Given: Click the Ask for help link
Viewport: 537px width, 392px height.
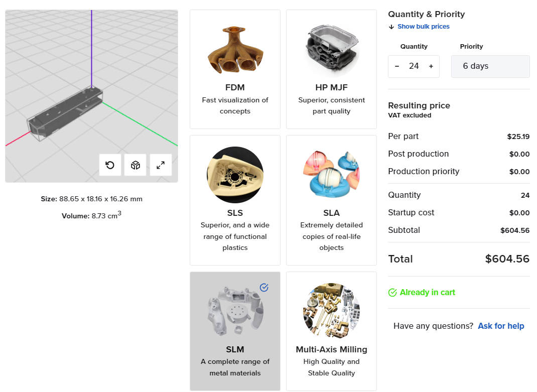Looking at the screenshot, I should click(x=501, y=326).
